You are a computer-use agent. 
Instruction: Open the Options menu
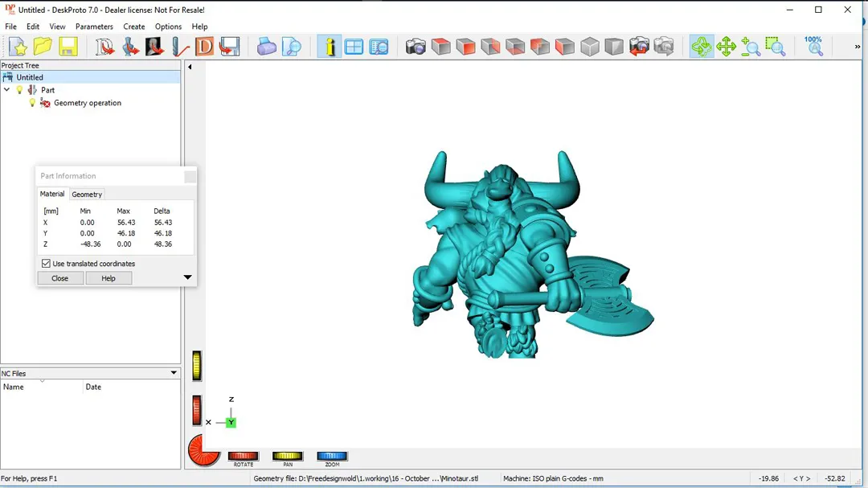(x=168, y=26)
